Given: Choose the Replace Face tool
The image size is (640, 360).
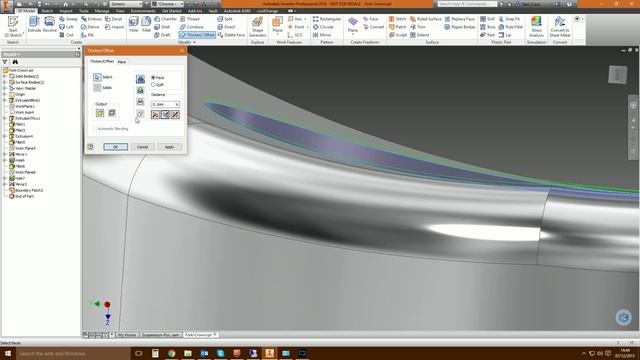Looking at the screenshot, I should [x=460, y=19].
